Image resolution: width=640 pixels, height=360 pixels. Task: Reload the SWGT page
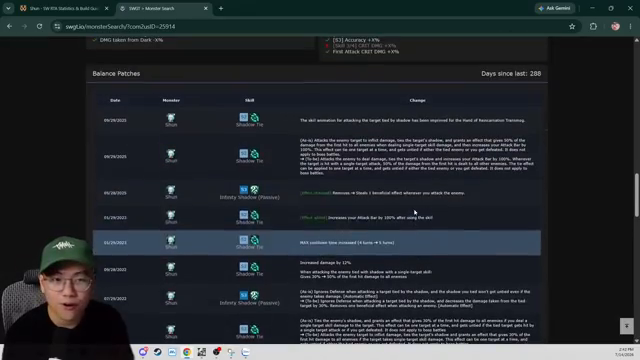(x=39, y=27)
